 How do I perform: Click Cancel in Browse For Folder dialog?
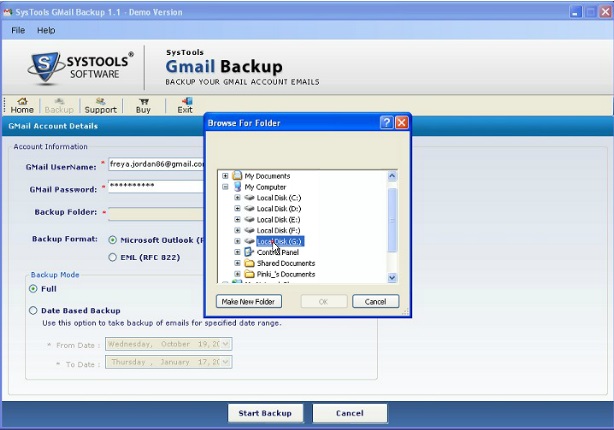pyautogui.click(x=376, y=302)
